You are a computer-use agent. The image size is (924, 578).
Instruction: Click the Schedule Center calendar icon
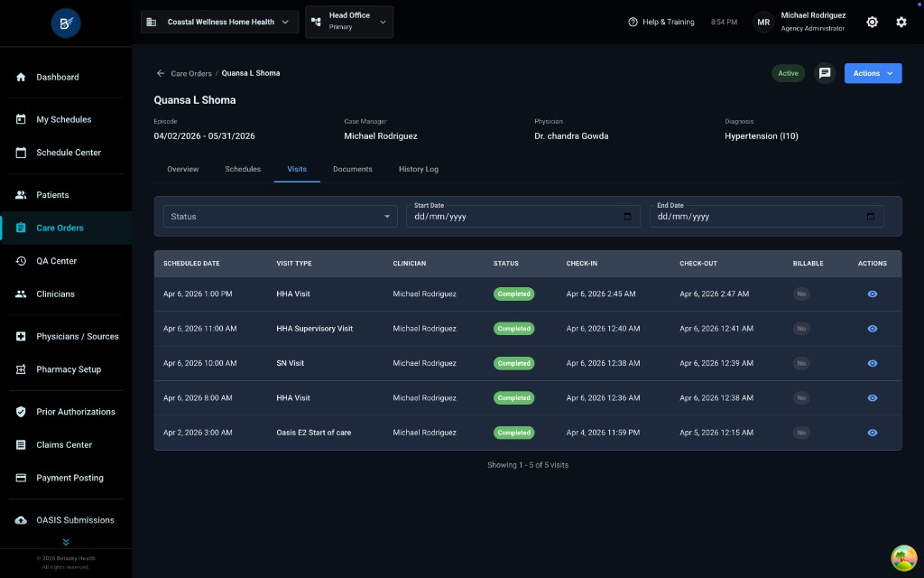[21, 152]
